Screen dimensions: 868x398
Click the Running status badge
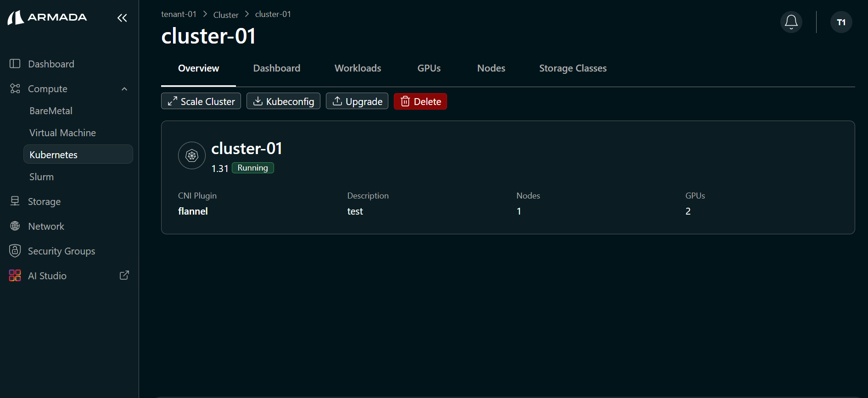pyautogui.click(x=253, y=168)
